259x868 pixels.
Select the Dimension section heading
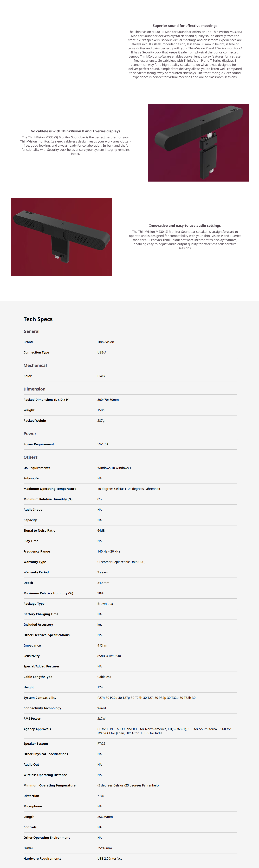[34, 389]
